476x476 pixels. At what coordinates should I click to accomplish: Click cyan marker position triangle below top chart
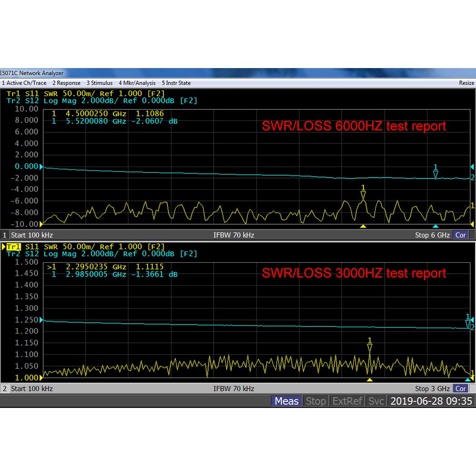(x=435, y=227)
